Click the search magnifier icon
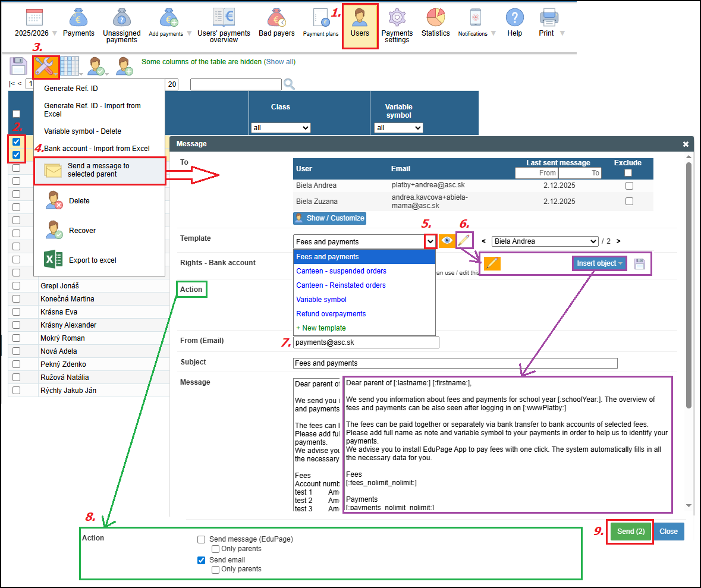This screenshot has width=701, height=588. click(289, 84)
